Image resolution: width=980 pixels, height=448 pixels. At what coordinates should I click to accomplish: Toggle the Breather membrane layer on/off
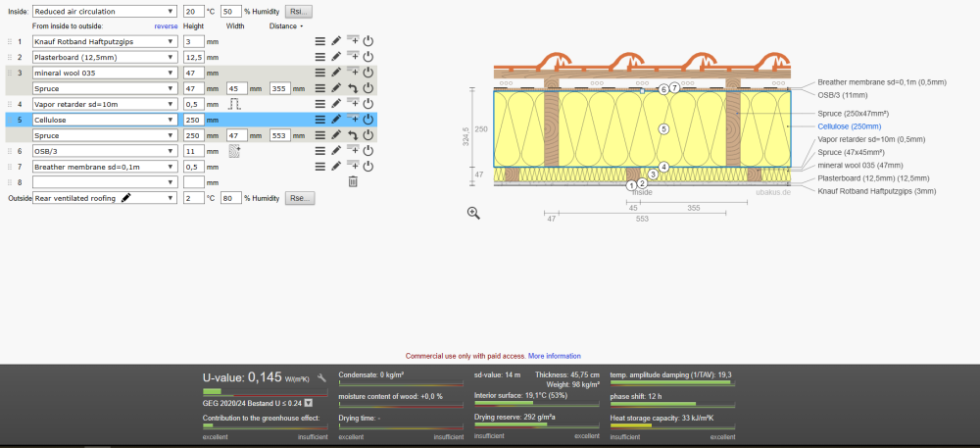[x=368, y=167]
